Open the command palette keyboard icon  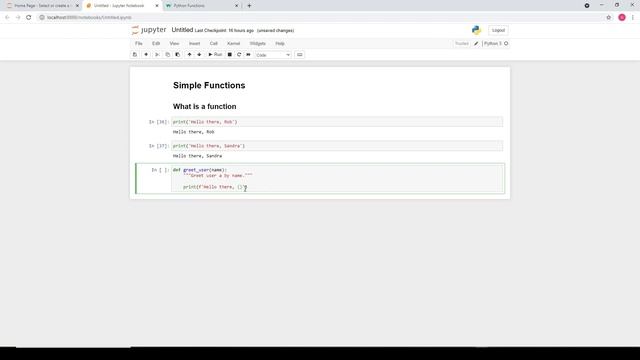tap(300, 55)
